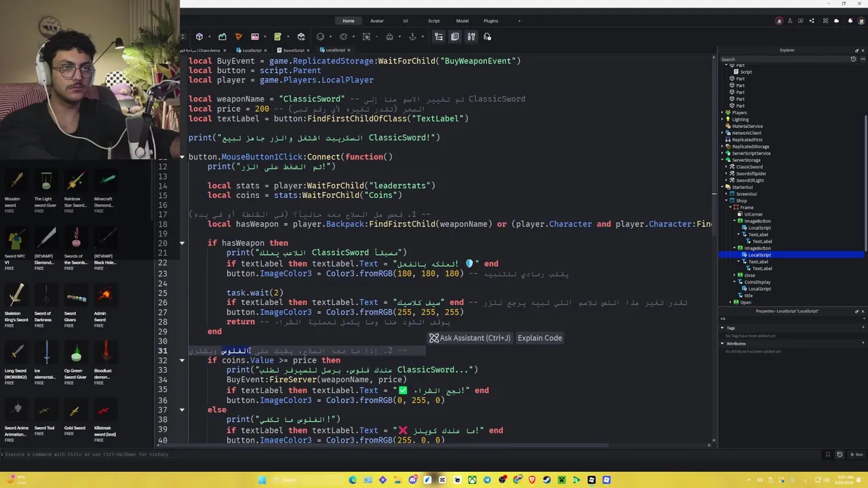The image size is (868, 488).
Task: Expand the Players tree node
Action: [x=722, y=113]
